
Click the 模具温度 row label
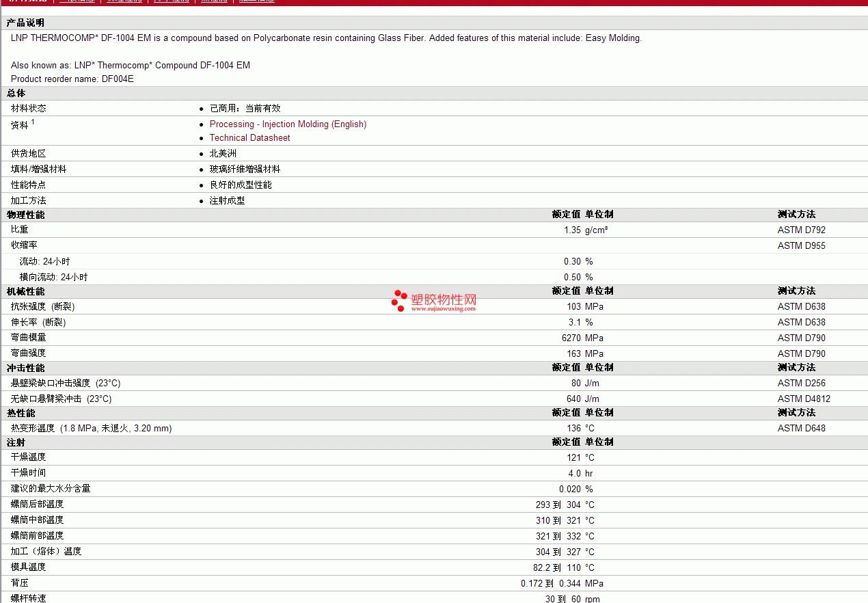click(29, 567)
